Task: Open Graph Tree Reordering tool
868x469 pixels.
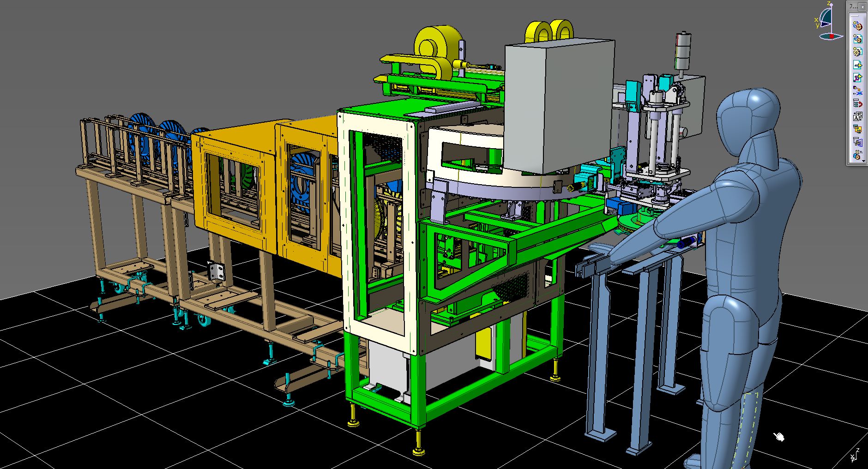Action: [857, 104]
